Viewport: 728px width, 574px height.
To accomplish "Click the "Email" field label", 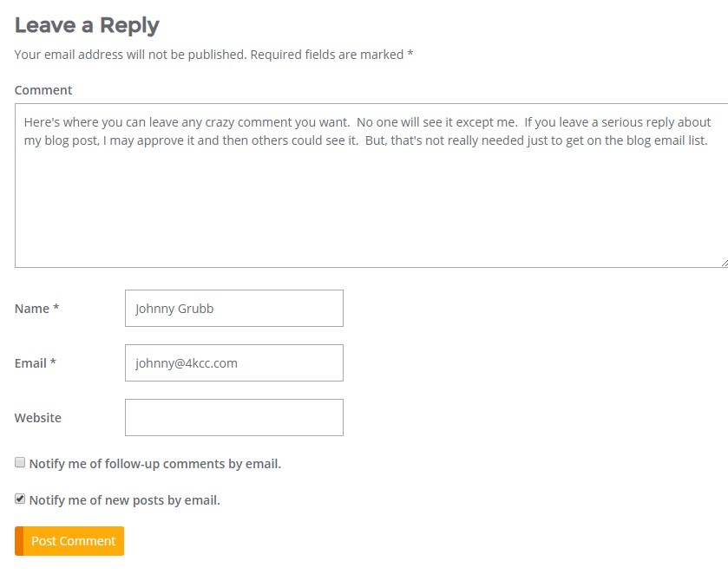I will click(30, 363).
